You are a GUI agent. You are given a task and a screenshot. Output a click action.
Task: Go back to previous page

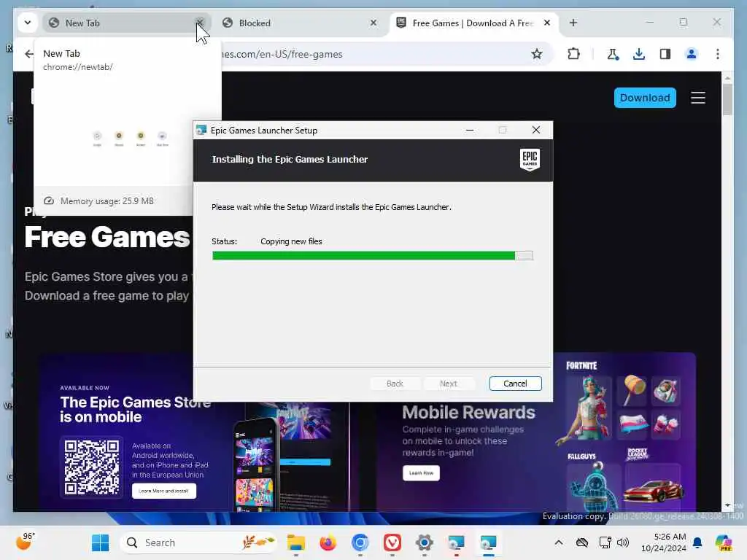(29, 54)
